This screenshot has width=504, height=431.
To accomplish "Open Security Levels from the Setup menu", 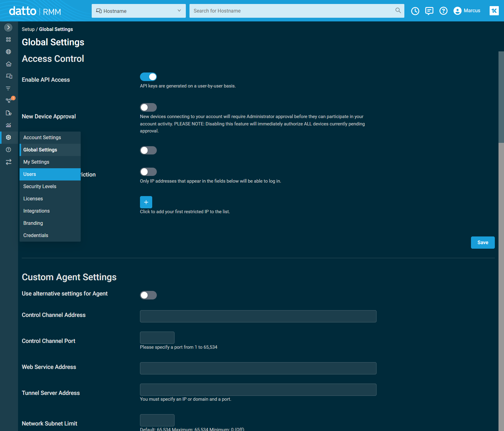I will click(x=50, y=187).
